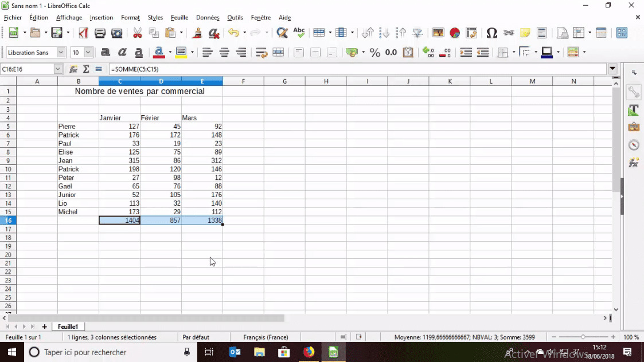Select the Feuille1 sheet tab

point(68,326)
